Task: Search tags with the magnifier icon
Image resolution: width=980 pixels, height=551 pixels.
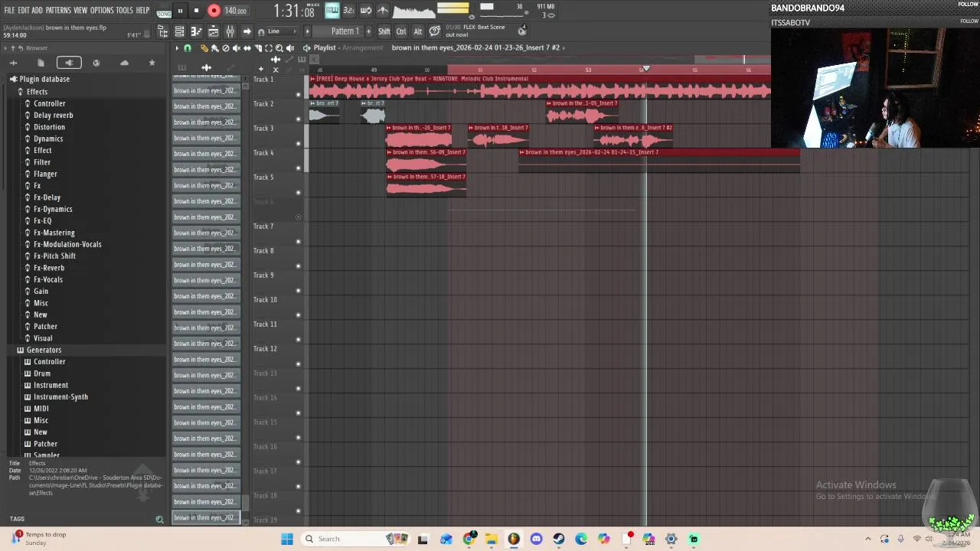Action: click(x=159, y=519)
